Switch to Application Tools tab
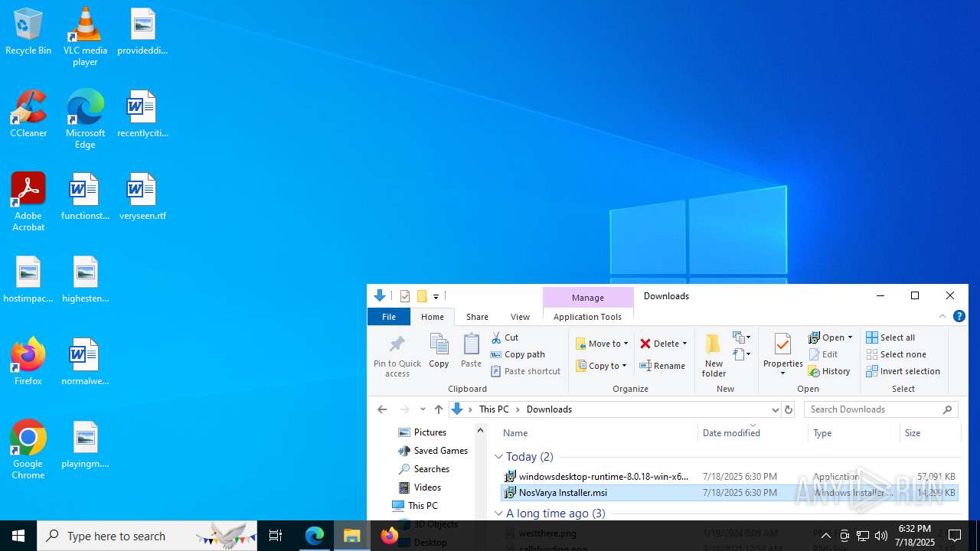The width and height of the screenshot is (980, 551). pos(588,317)
